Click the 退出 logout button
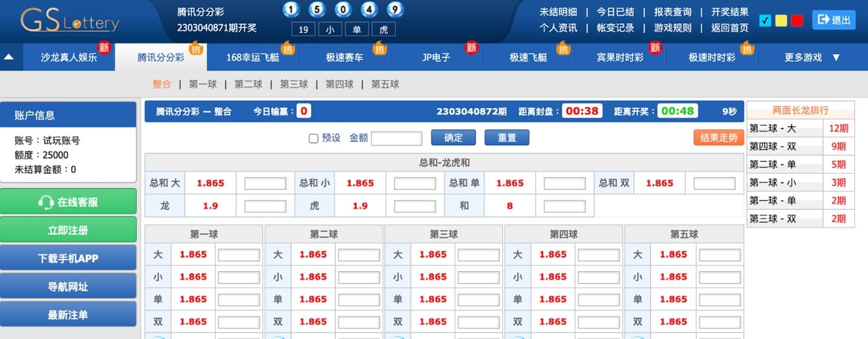The width and height of the screenshot is (868, 339). (834, 20)
